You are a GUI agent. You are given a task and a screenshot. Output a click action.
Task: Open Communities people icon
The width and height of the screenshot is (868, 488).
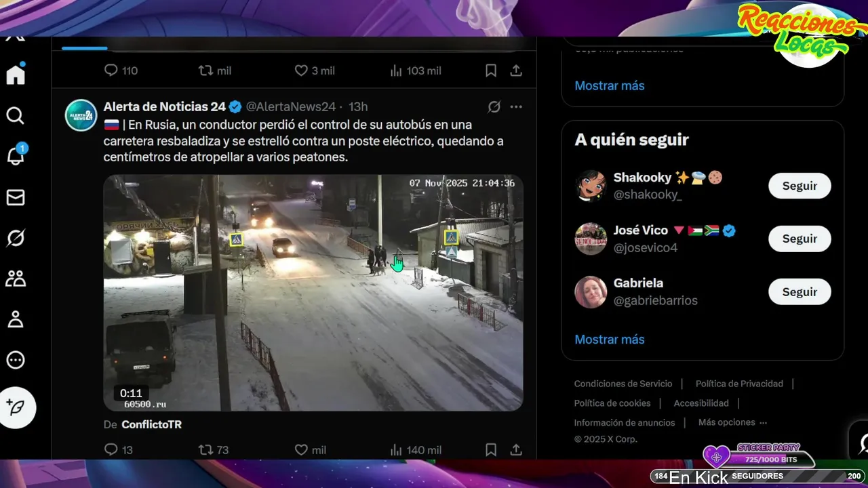(x=16, y=279)
